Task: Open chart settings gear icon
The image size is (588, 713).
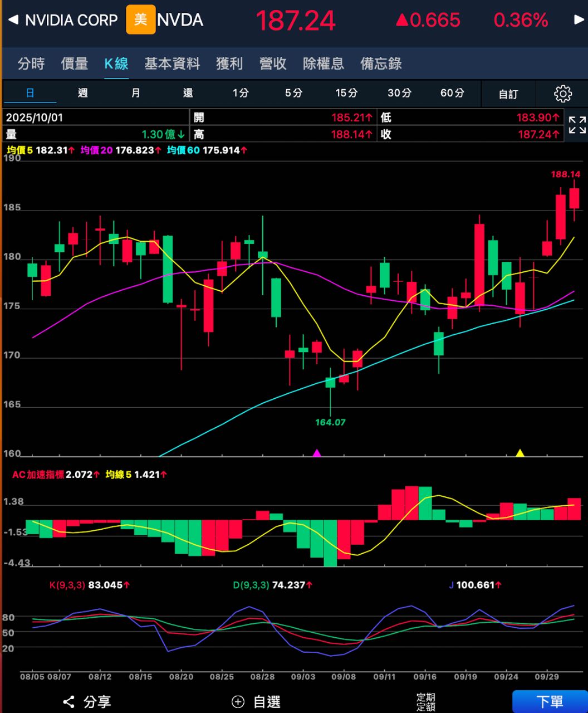Action: (562, 94)
